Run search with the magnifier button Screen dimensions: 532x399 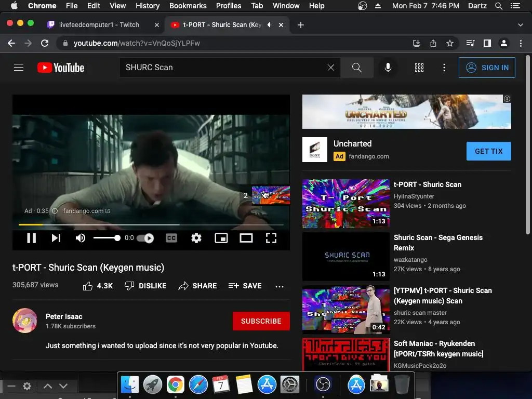point(357,68)
